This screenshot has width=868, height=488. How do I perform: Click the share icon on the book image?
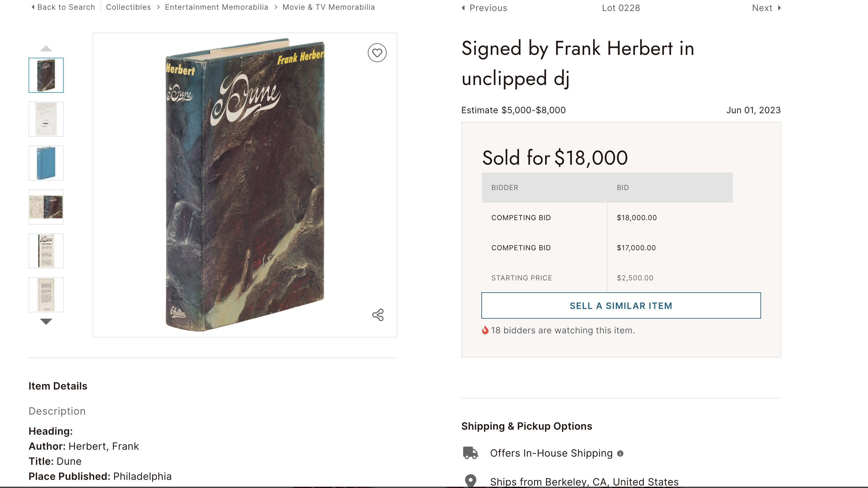pos(378,315)
